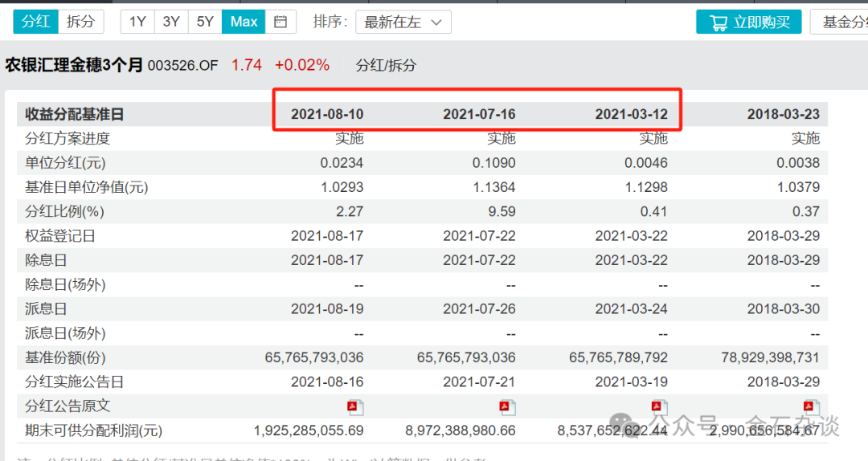Click the 分红公告原文 row label
The image size is (868, 461).
point(68,406)
